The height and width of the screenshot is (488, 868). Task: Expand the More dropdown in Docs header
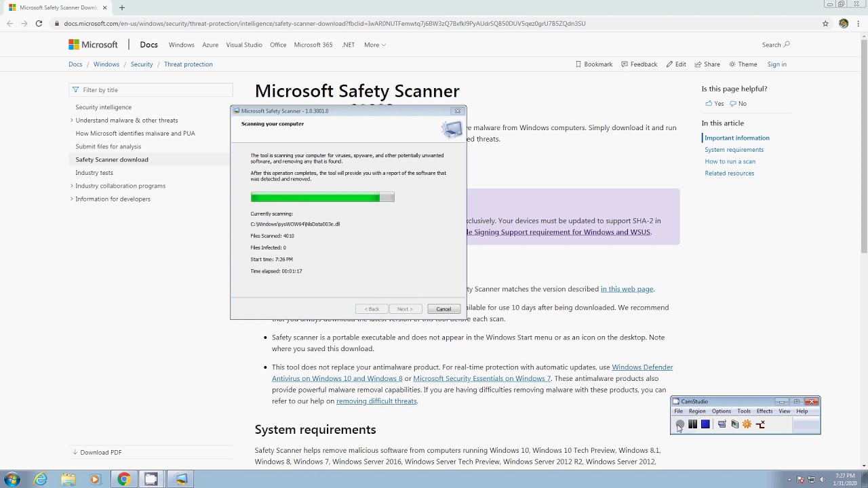[x=375, y=45]
